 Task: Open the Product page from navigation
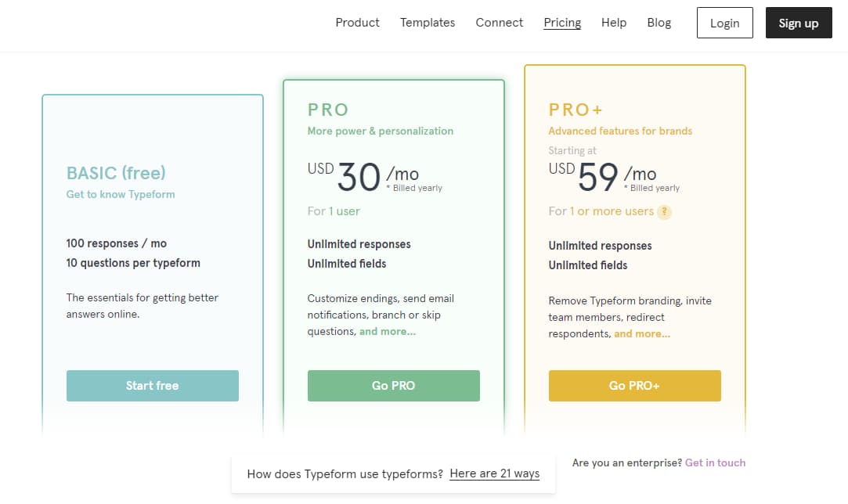click(357, 22)
